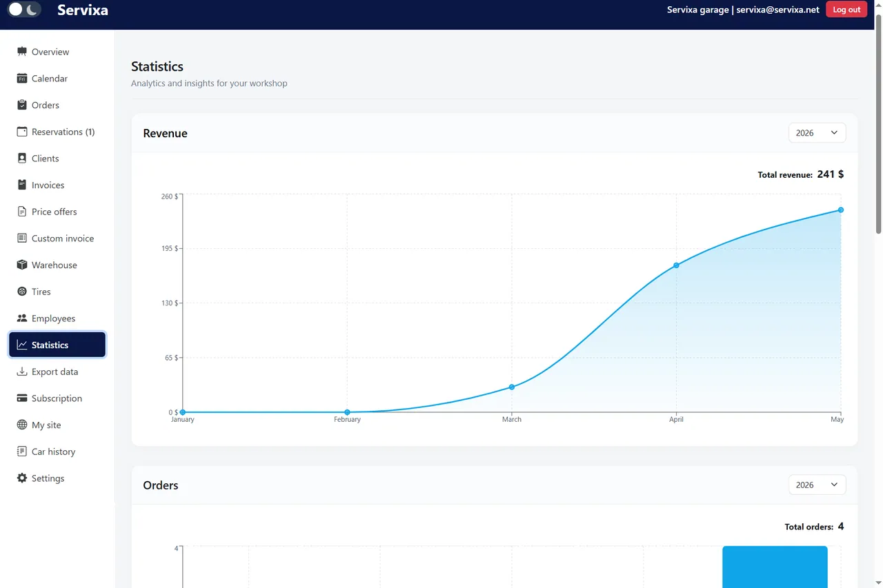Click the 260 $ axis label

pos(169,196)
